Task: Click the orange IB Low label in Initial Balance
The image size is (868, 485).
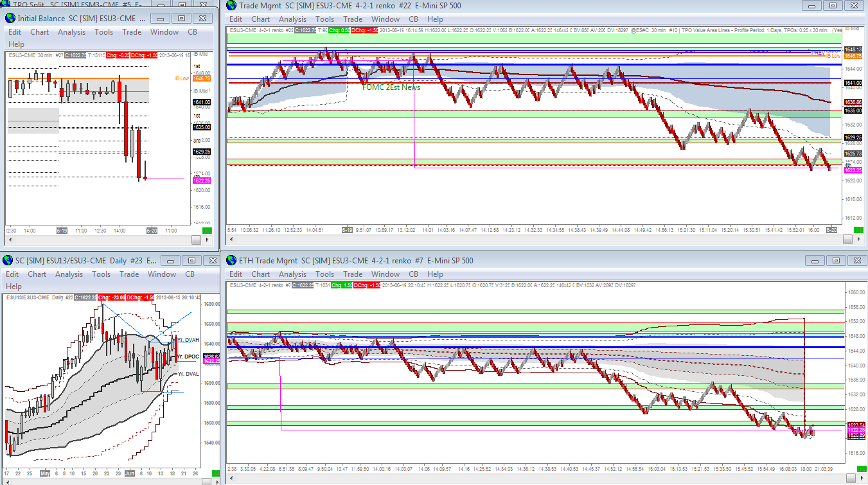Action: point(182,78)
